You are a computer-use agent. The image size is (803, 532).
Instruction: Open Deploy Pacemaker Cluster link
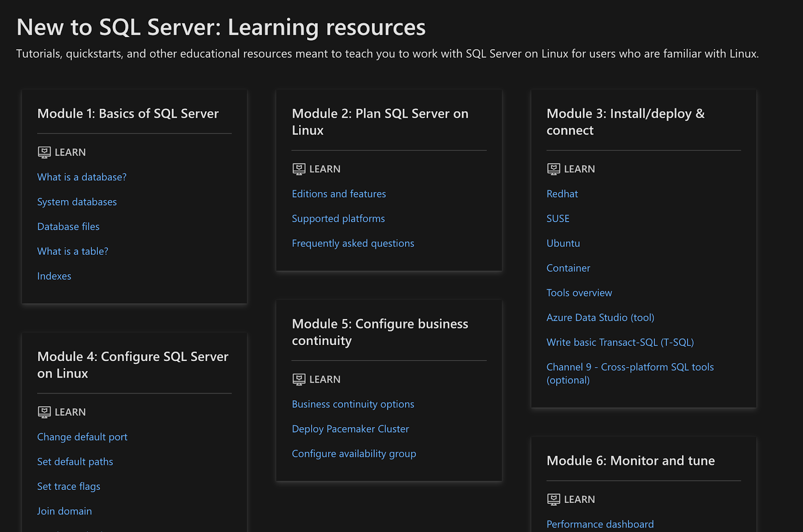coord(350,429)
